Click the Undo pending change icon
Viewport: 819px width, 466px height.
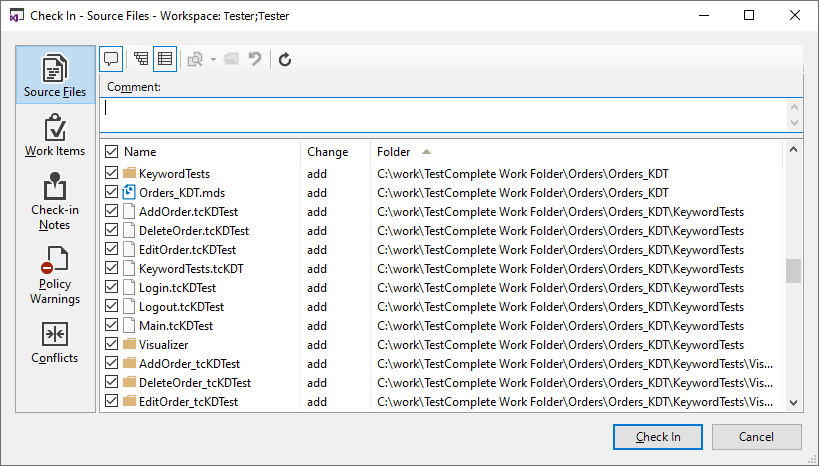[x=255, y=59]
